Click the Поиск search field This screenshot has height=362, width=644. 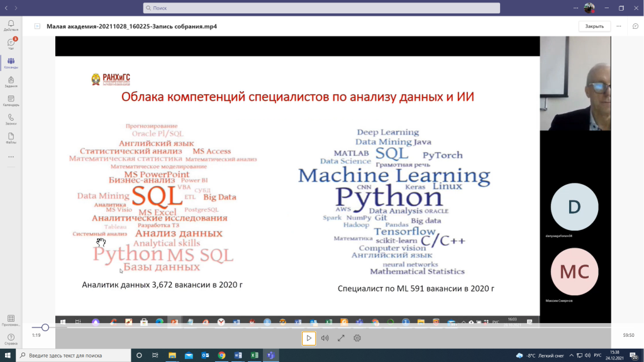[321, 8]
